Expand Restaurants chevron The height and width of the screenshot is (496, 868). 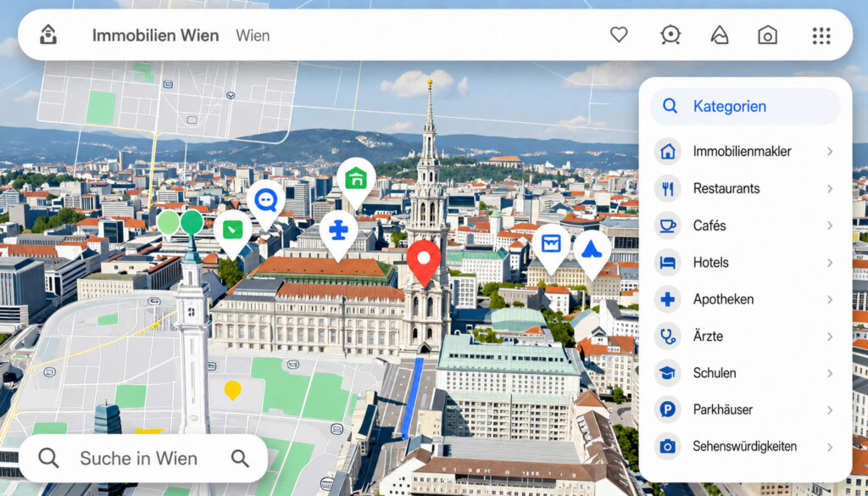(830, 188)
